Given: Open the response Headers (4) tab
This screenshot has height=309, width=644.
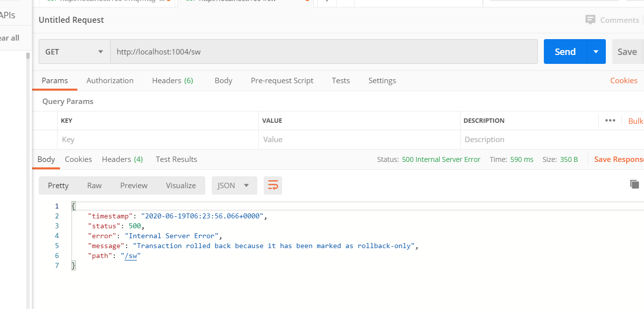Looking at the screenshot, I should pyautogui.click(x=122, y=159).
